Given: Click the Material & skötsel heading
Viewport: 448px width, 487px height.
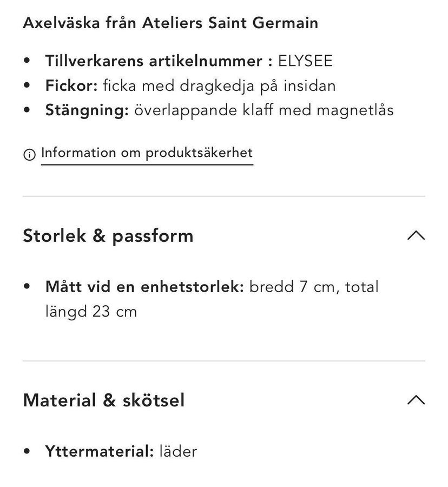Looking at the screenshot, I should pos(104,400).
